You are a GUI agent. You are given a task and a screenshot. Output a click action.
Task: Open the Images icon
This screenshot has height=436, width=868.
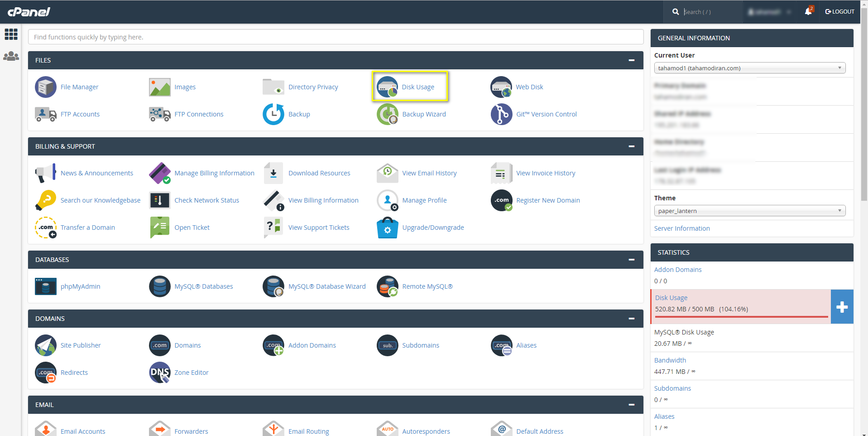(160, 87)
